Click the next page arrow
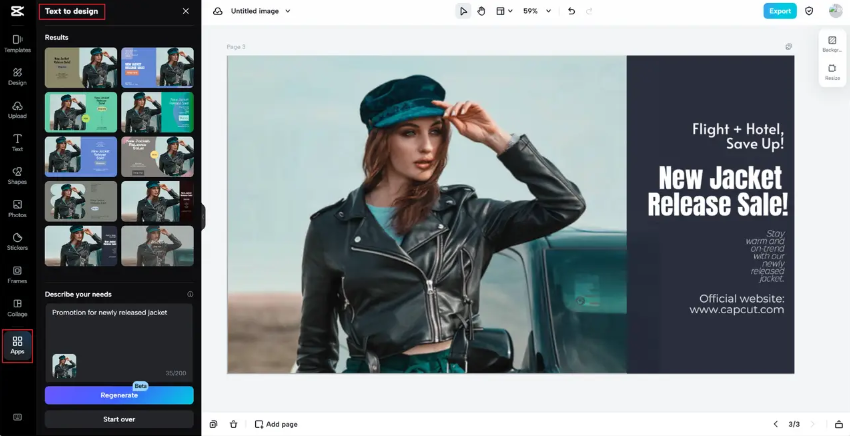 812,424
